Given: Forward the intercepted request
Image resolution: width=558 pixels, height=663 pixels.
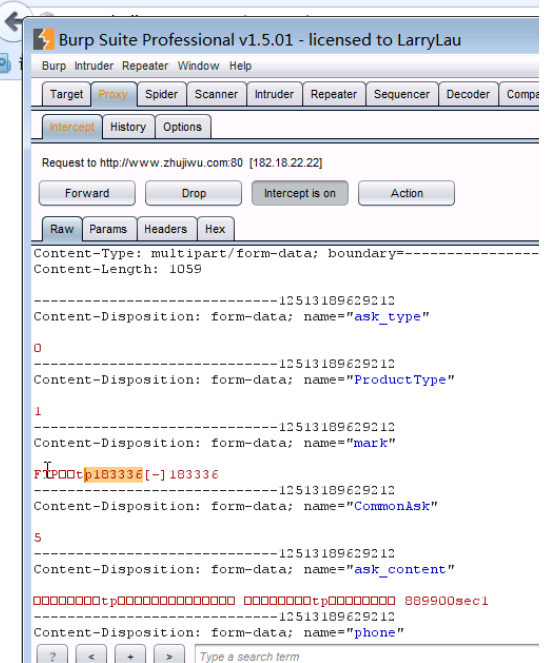Looking at the screenshot, I should click(x=87, y=193).
